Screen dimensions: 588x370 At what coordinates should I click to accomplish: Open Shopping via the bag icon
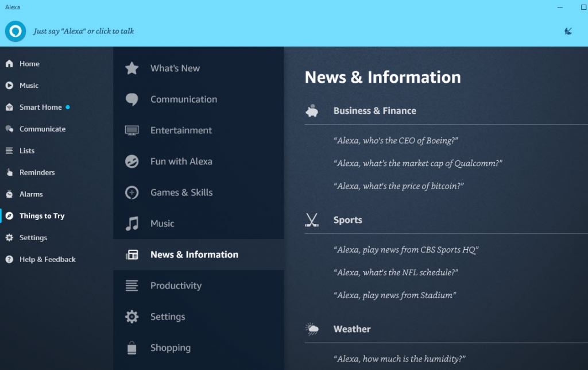131,348
